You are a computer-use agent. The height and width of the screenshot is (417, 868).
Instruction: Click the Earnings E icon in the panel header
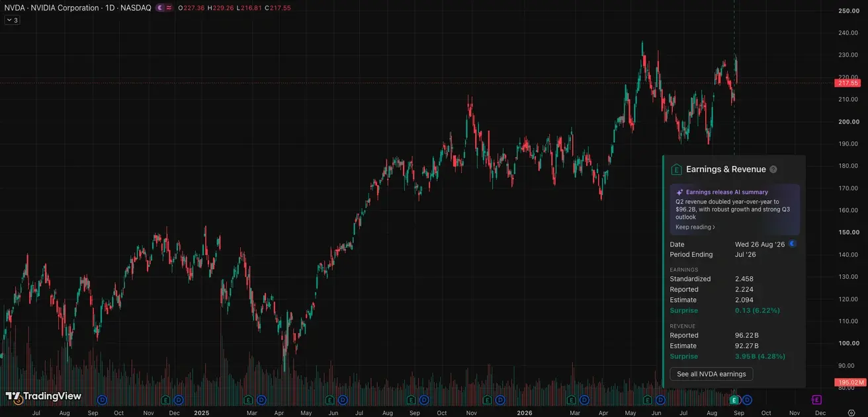coord(676,169)
